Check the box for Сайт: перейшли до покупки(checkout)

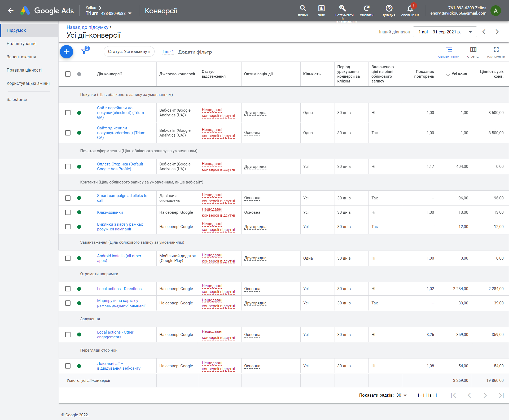click(x=68, y=113)
